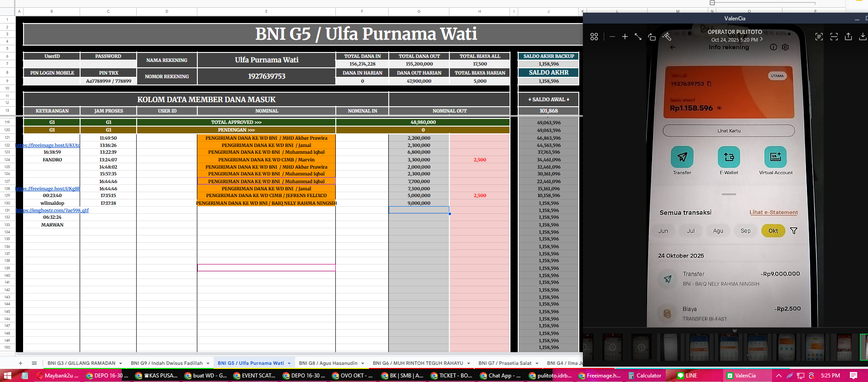Switch to BNI G6 / MUH RINTOH TEGUH RAHAYU sheet
This screenshot has width=868, height=382.
click(418, 363)
